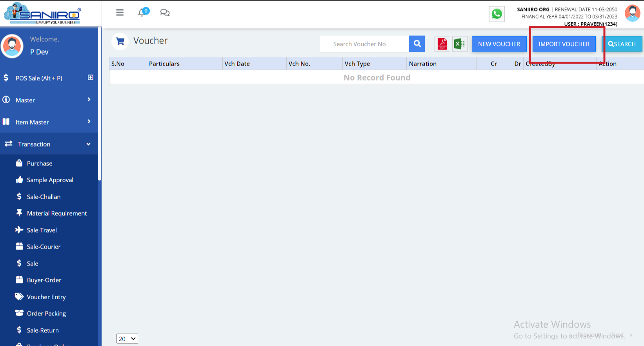
Task: Export vouchers to Excel
Action: (460, 44)
